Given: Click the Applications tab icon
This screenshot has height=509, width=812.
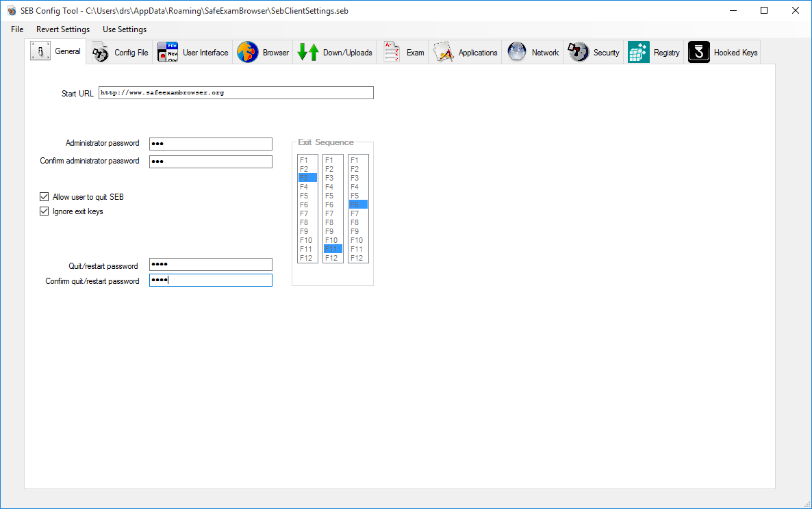Looking at the screenshot, I should click(x=443, y=52).
